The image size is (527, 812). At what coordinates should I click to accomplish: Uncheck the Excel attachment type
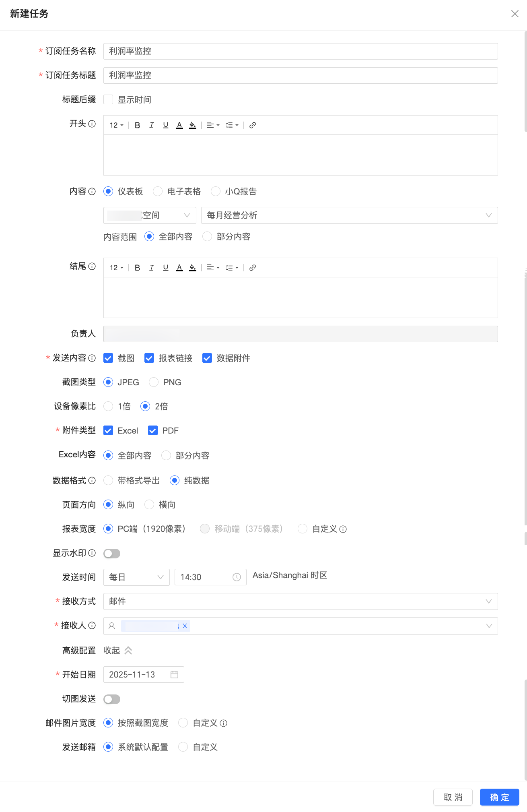[x=108, y=430]
